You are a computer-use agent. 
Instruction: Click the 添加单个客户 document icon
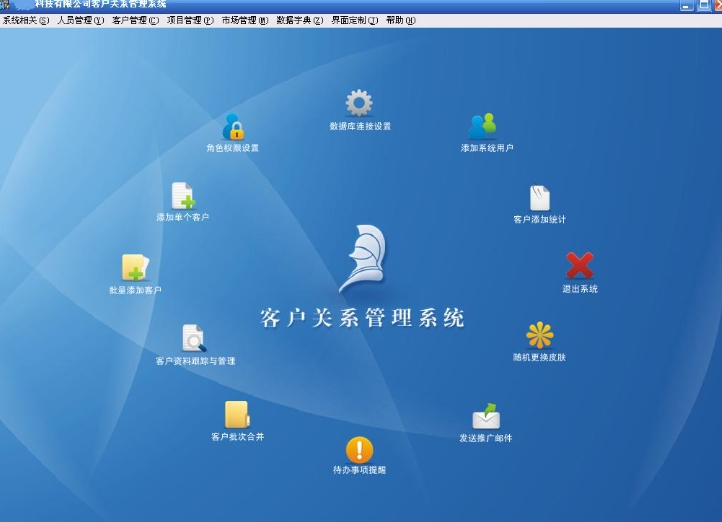tap(182, 196)
